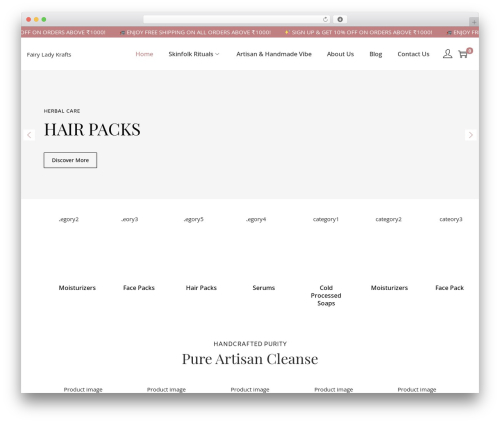Click the sign up 10% off announcement
500x423 pixels.
(359, 32)
